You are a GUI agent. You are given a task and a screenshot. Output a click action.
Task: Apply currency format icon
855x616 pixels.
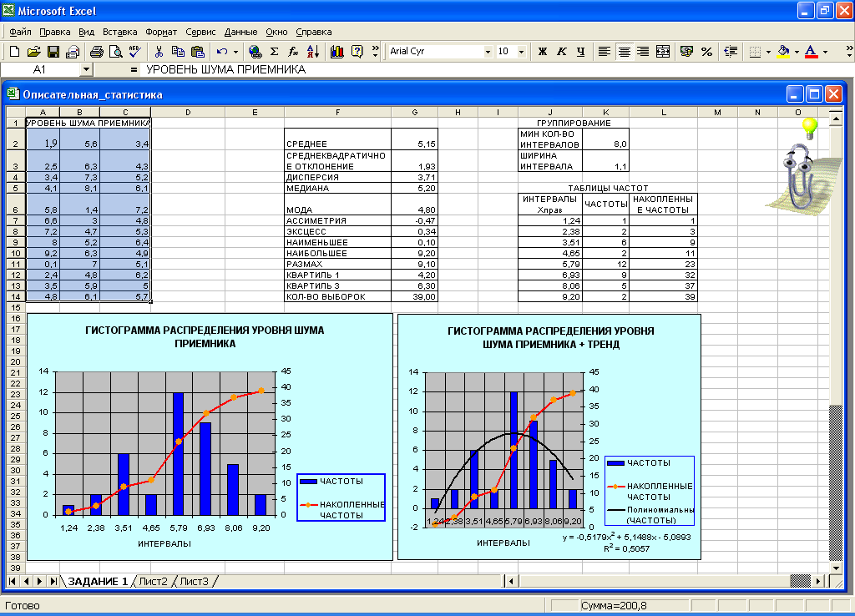(x=686, y=51)
